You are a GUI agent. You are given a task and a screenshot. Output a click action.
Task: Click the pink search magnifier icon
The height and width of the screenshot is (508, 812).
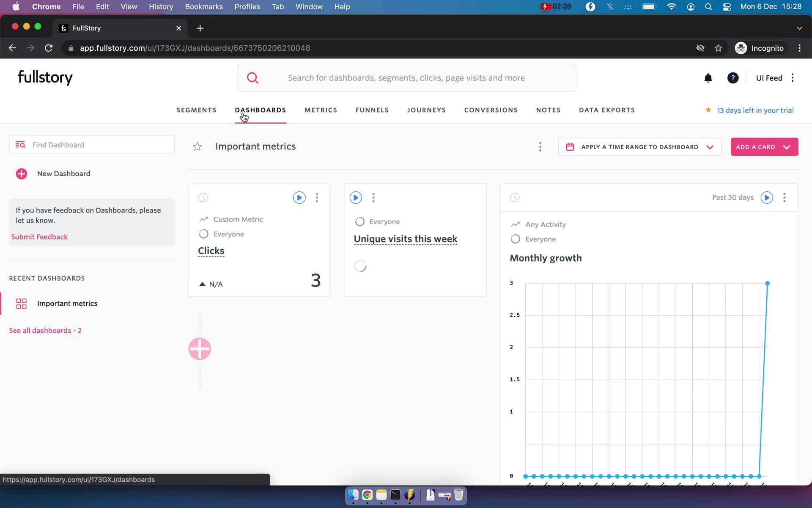[x=252, y=78]
